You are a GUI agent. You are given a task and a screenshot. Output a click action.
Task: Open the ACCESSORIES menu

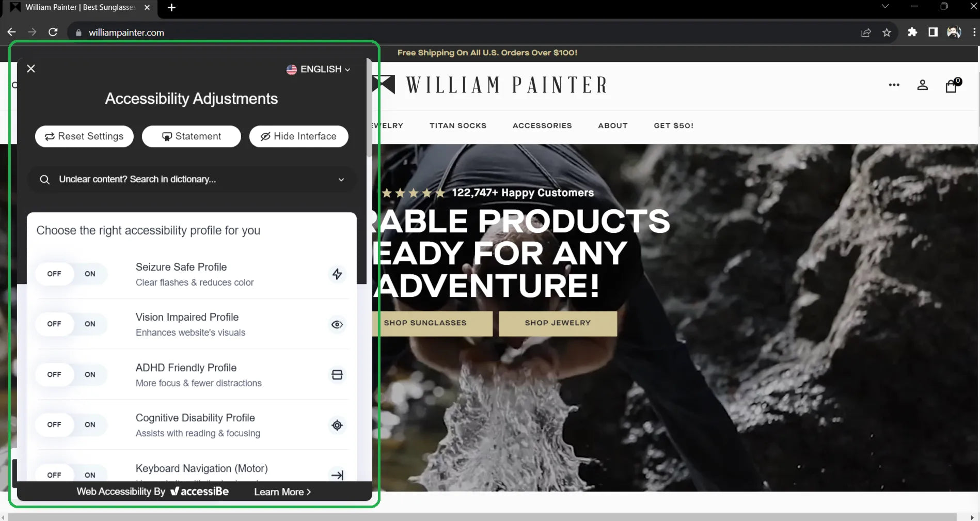(542, 125)
